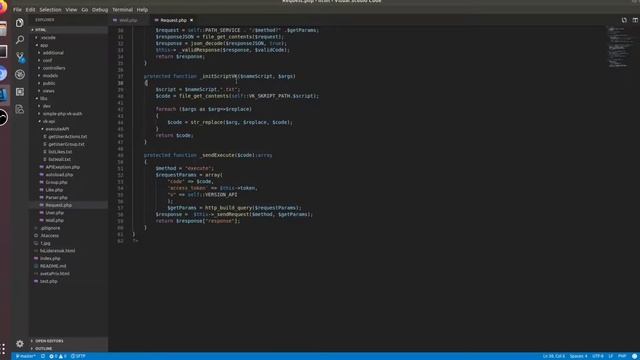Expand the Open Editors section
The image size is (640, 360).
click(49, 341)
